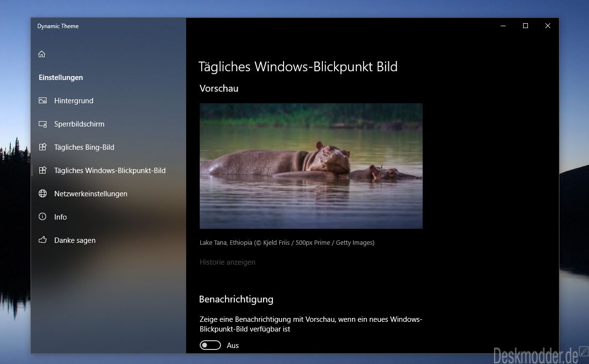Minimize the Dynamic Theme window
This screenshot has width=589, height=364.
(503, 26)
